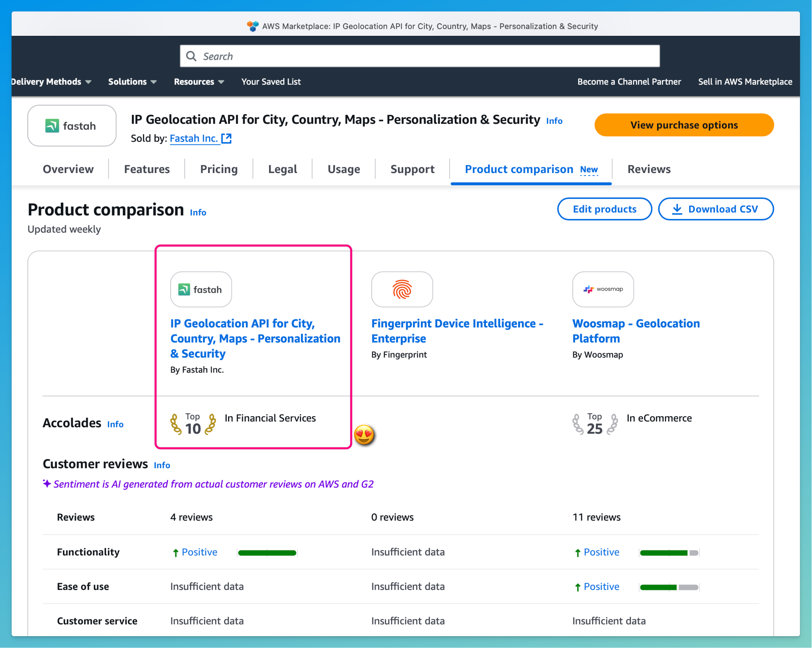Expand the Solutions dropdown menu
The width and height of the screenshot is (812, 648).
132,82
